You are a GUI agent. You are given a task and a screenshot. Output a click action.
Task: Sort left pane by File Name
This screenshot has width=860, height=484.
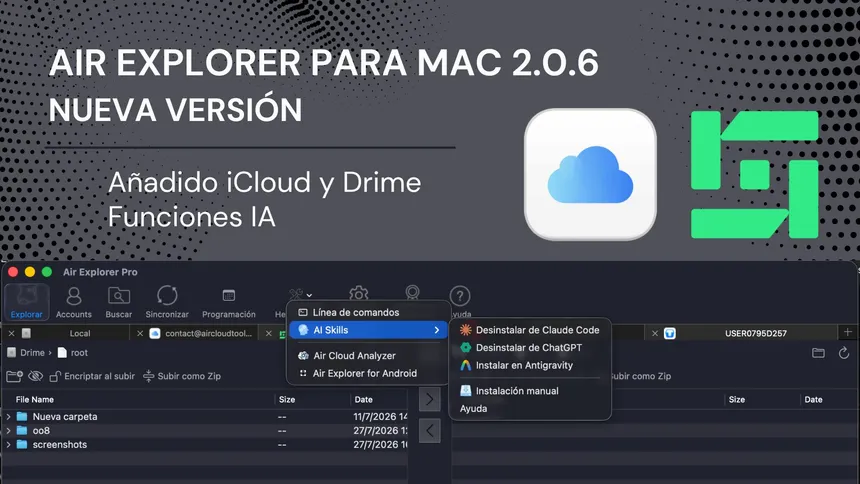pyautogui.click(x=35, y=399)
